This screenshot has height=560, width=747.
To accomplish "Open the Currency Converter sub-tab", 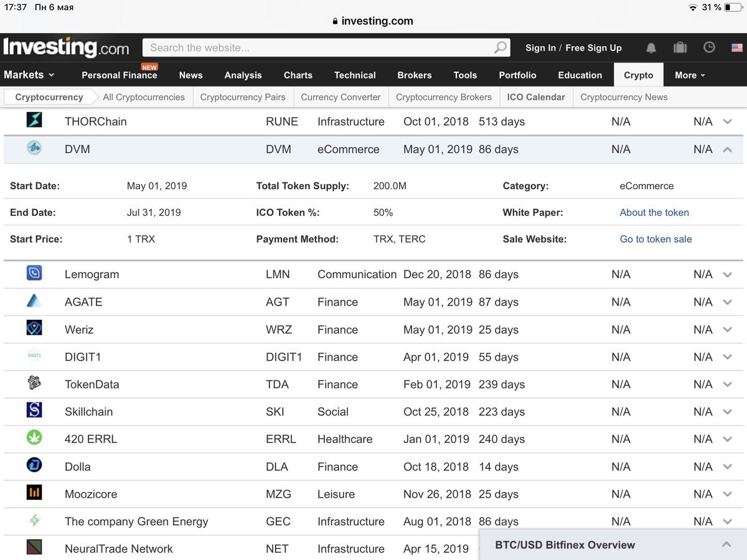I will tap(341, 97).
